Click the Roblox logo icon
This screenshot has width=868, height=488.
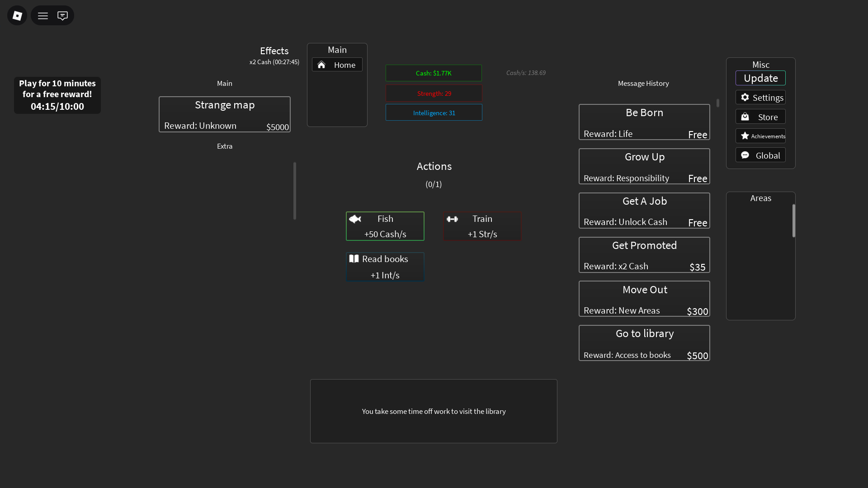click(17, 16)
